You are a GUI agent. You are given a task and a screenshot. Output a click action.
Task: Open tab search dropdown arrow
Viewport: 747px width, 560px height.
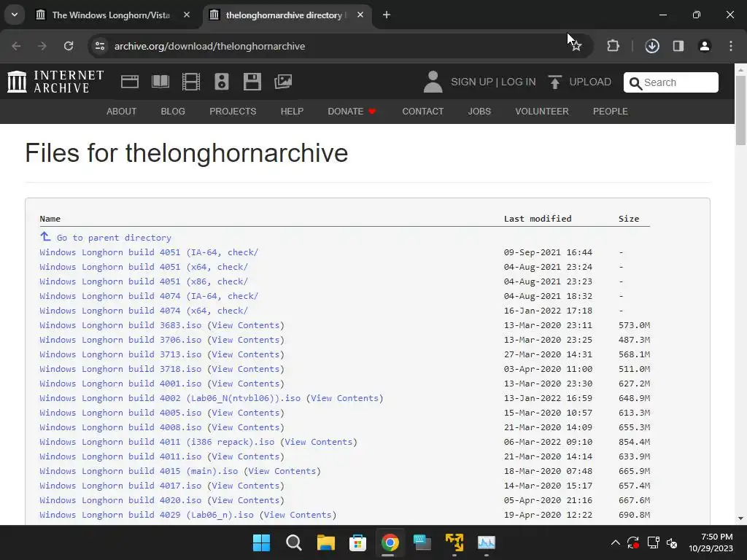pyautogui.click(x=15, y=15)
